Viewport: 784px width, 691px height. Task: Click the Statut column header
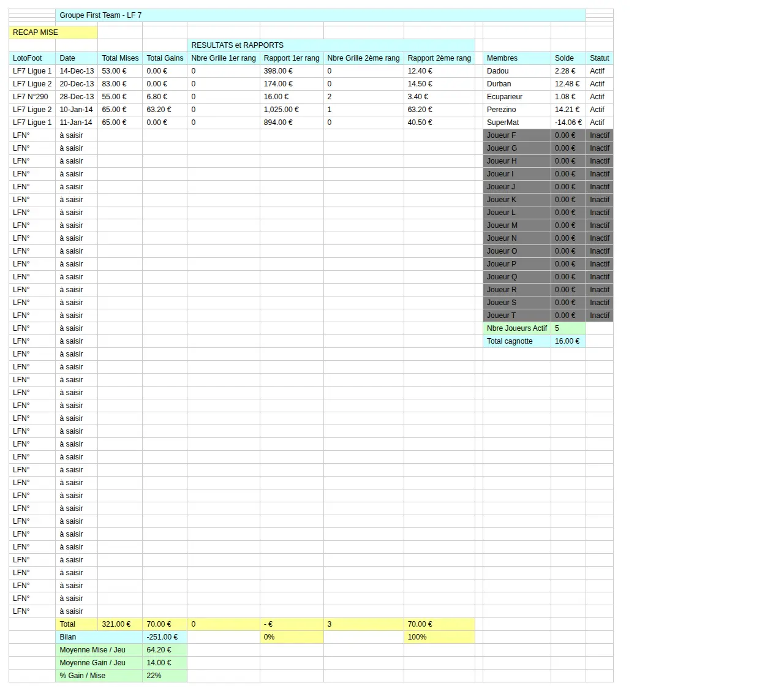(600, 58)
